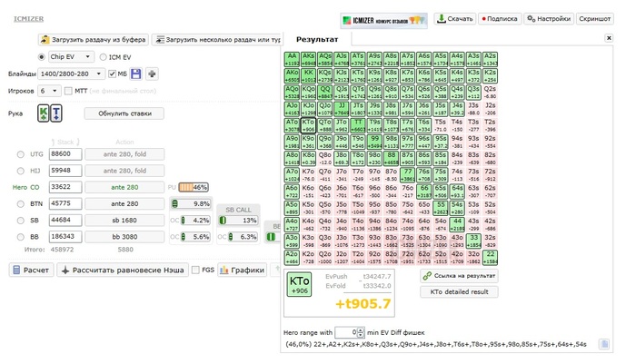Click Рассчитать равновесие Нэша

click(123, 270)
